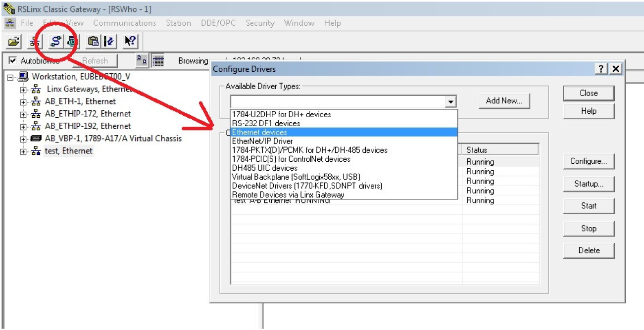644x330 pixels.
Task: Click the clipboard Copy DDE/OPC Link icon
Action: tap(93, 42)
